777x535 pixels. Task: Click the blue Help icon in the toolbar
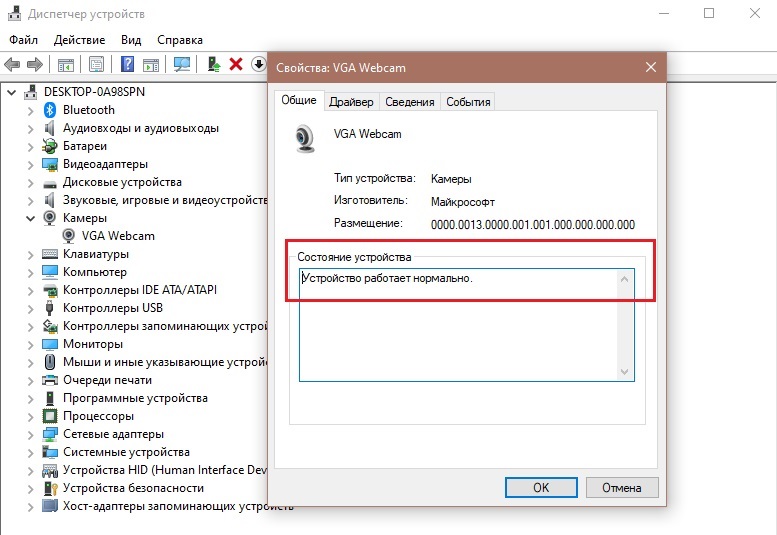(x=128, y=64)
